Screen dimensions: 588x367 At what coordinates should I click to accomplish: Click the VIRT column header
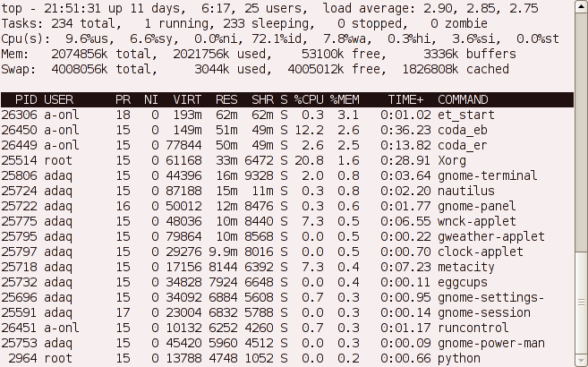(x=187, y=99)
